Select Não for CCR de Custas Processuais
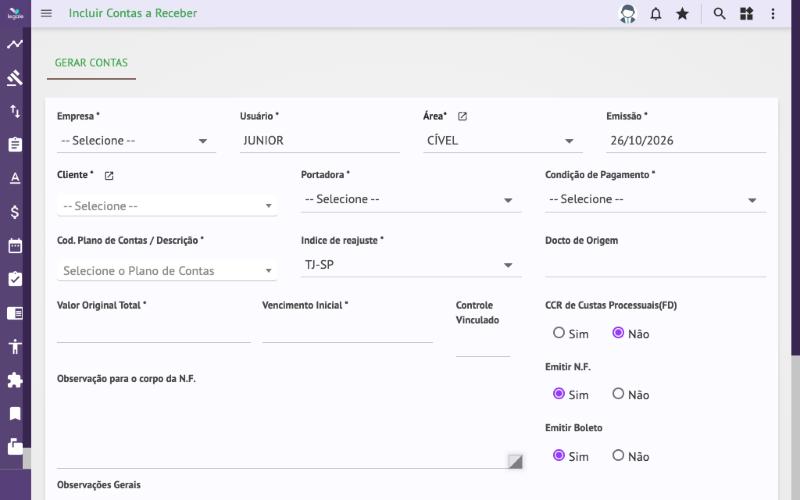The width and height of the screenshot is (800, 500). click(x=618, y=333)
